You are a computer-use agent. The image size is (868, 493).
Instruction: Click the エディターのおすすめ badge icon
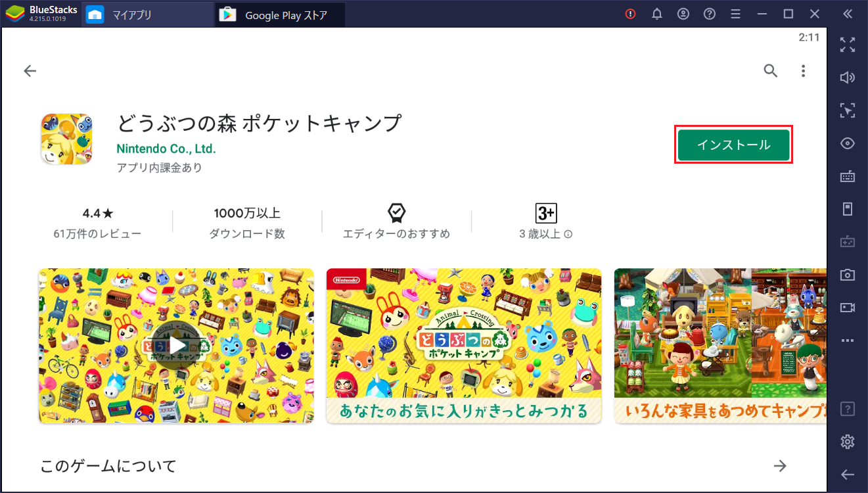click(x=396, y=213)
